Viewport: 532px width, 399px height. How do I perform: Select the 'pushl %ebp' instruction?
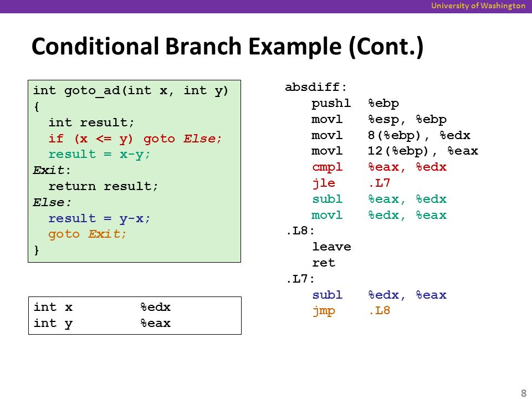(355, 104)
